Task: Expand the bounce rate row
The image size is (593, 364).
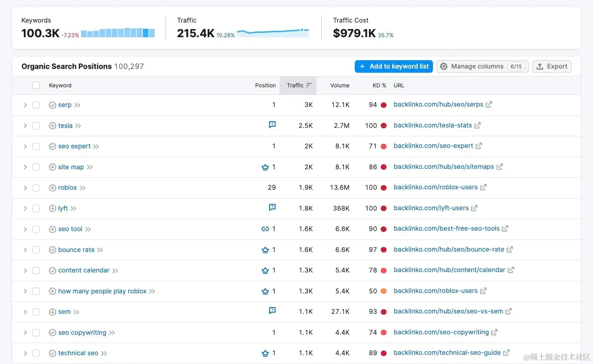Action: tap(25, 250)
